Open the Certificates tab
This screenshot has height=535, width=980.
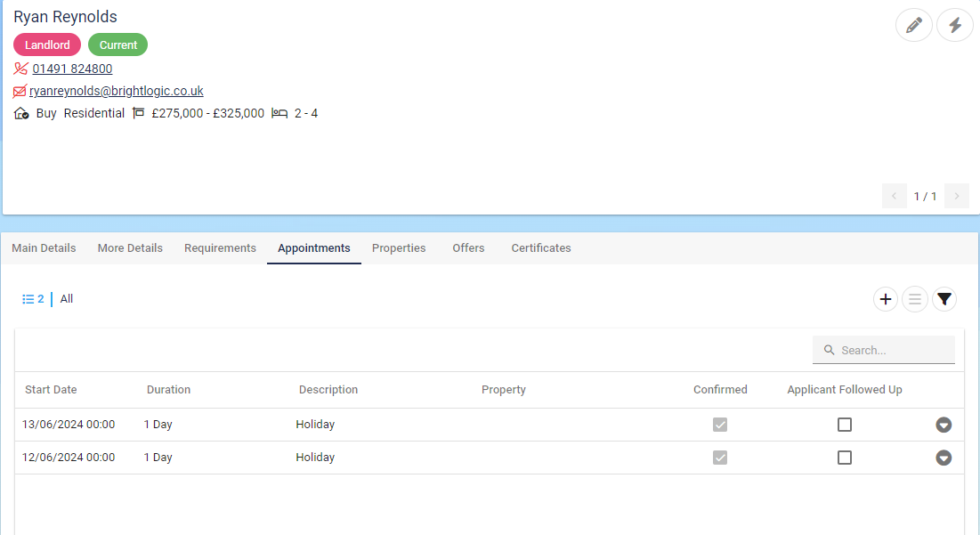click(x=541, y=248)
